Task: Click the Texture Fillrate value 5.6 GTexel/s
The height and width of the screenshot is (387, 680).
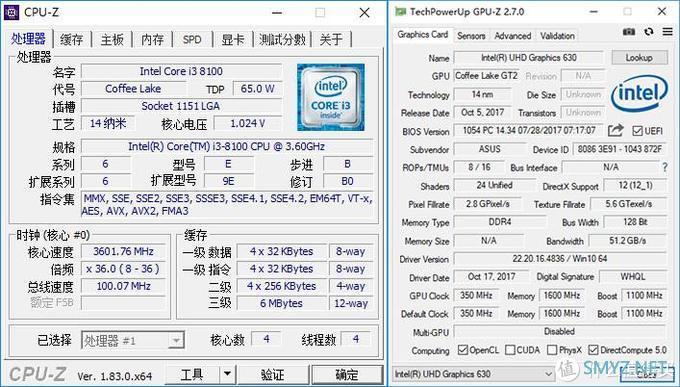Action: (x=628, y=203)
